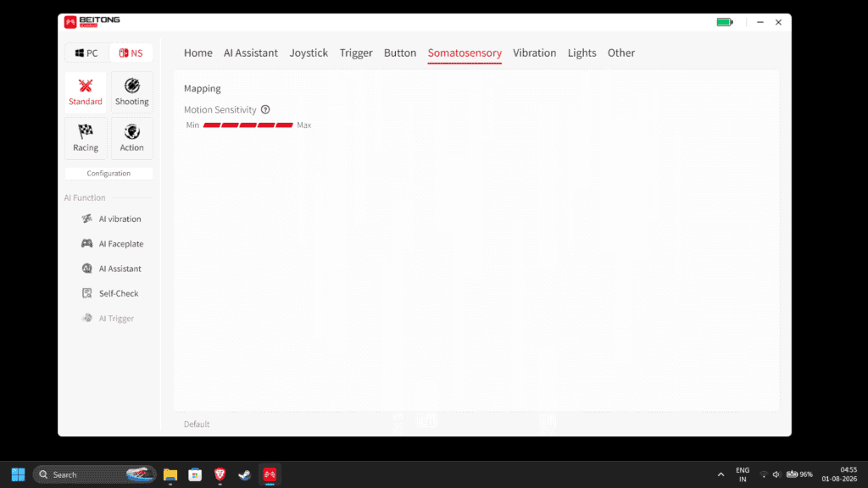Open the Trigger tab

pyautogui.click(x=356, y=53)
